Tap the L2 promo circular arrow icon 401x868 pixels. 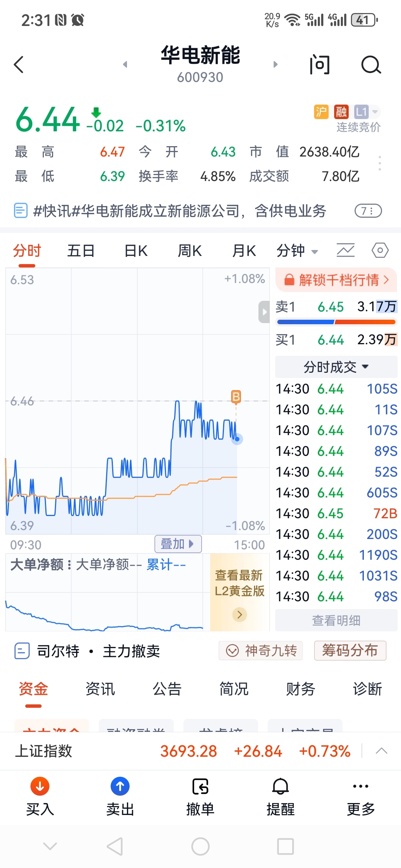tap(239, 615)
